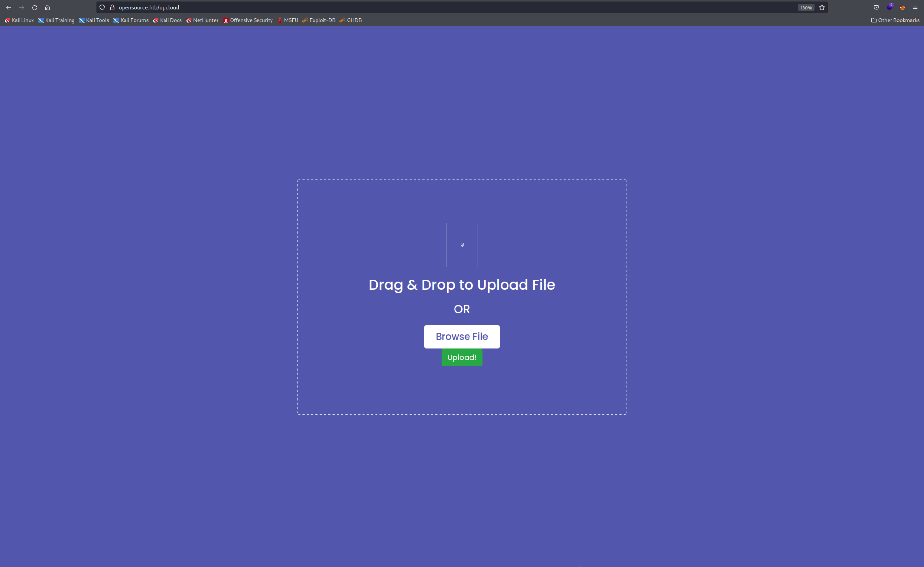The height and width of the screenshot is (567, 924).
Task: Click the OR text in the drop zone
Action: pyautogui.click(x=462, y=309)
